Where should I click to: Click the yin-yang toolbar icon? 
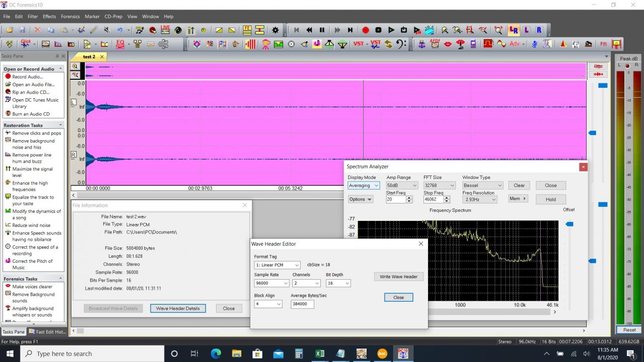point(178,30)
